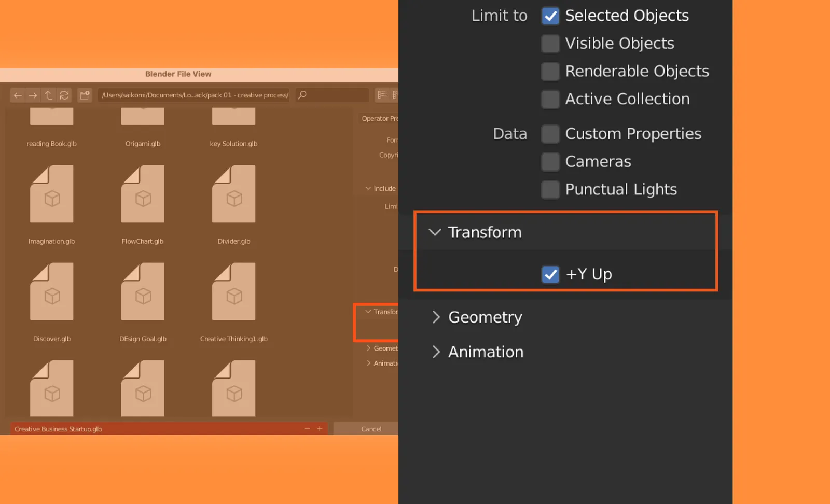Create a new directory
The width and height of the screenshot is (830, 504).
pyautogui.click(x=85, y=95)
